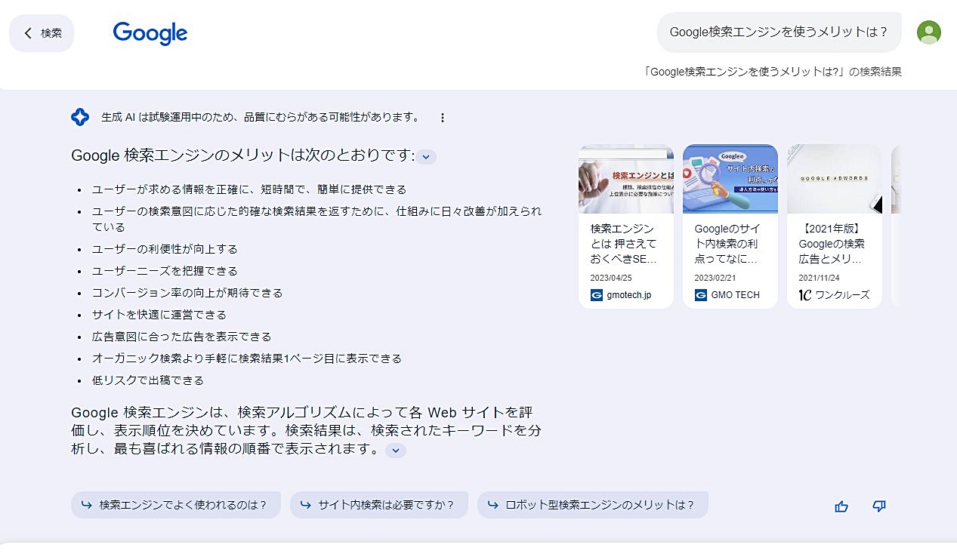Select bullet 広告意図に合った広告を表示できる

pos(182,337)
